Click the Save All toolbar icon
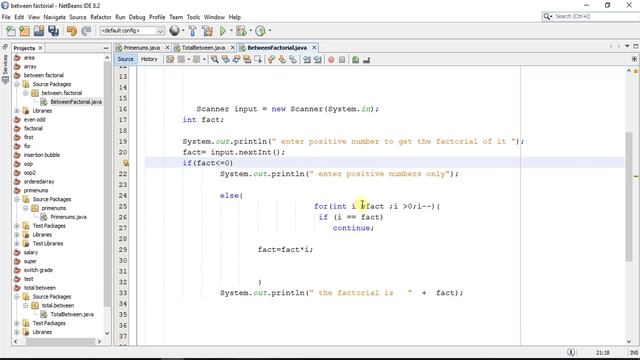This screenshot has height=360, width=640. click(x=53, y=31)
